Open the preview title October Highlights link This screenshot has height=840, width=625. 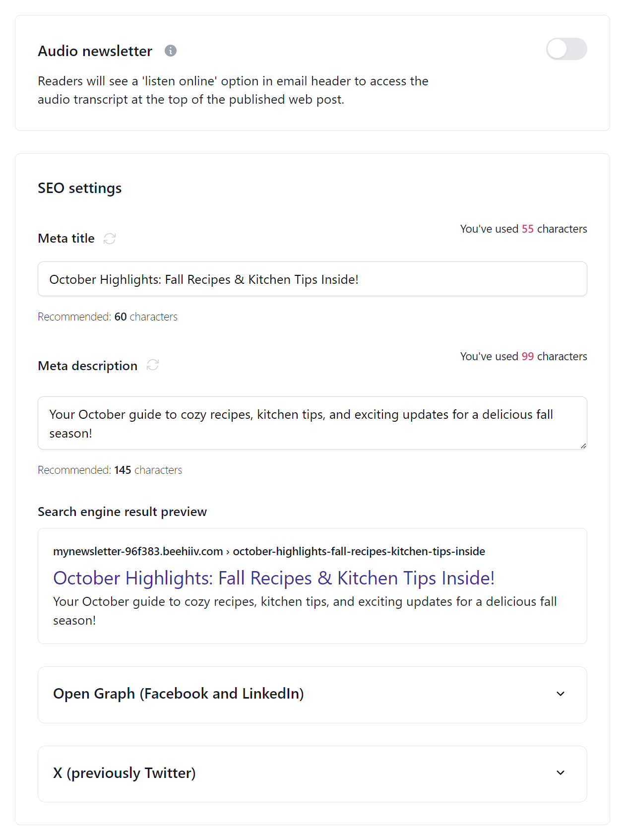(273, 578)
